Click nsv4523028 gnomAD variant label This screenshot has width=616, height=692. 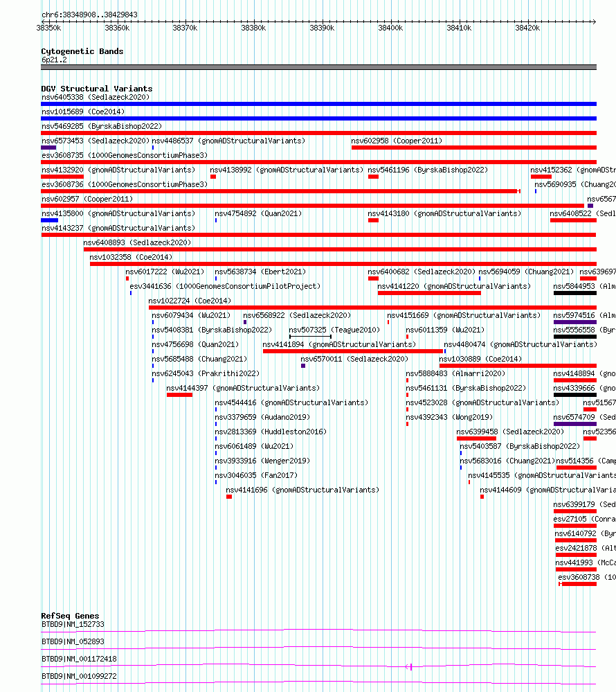pyautogui.click(x=482, y=403)
